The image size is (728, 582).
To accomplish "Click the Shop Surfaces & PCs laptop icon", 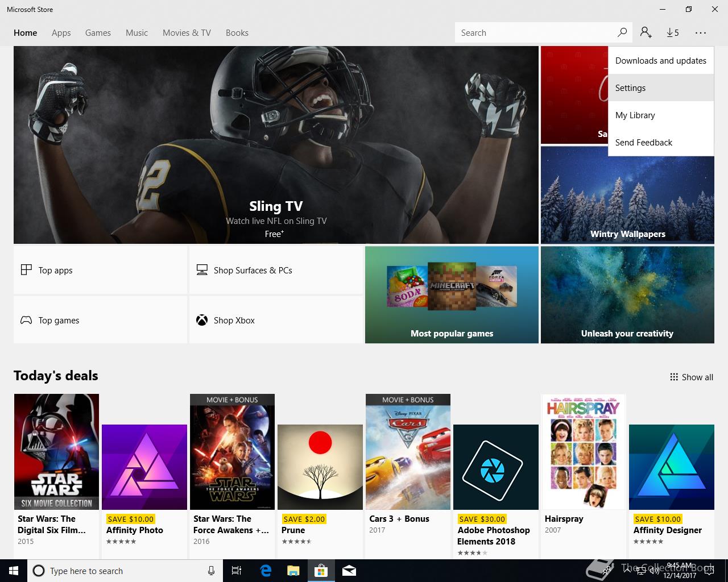I will point(202,270).
